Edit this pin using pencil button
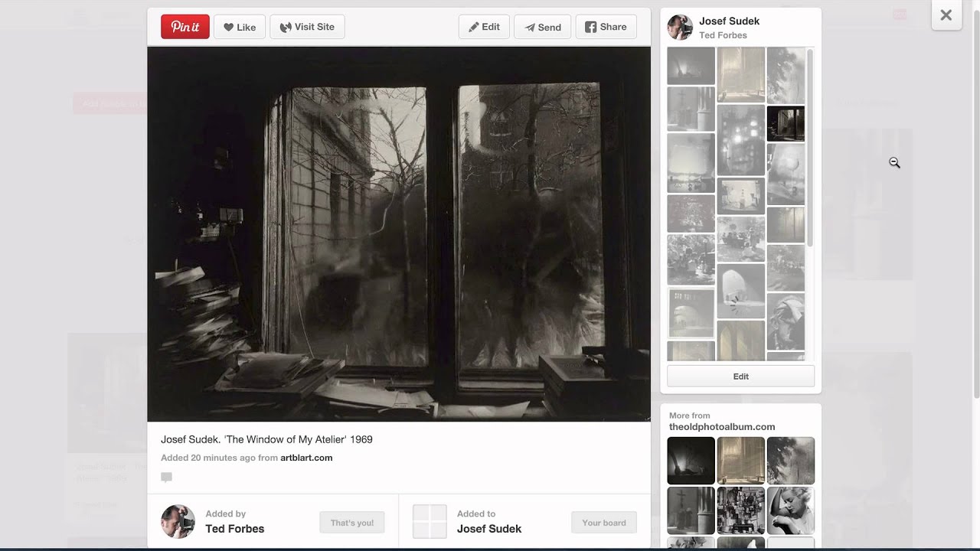This screenshot has height=551, width=980. click(x=484, y=27)
